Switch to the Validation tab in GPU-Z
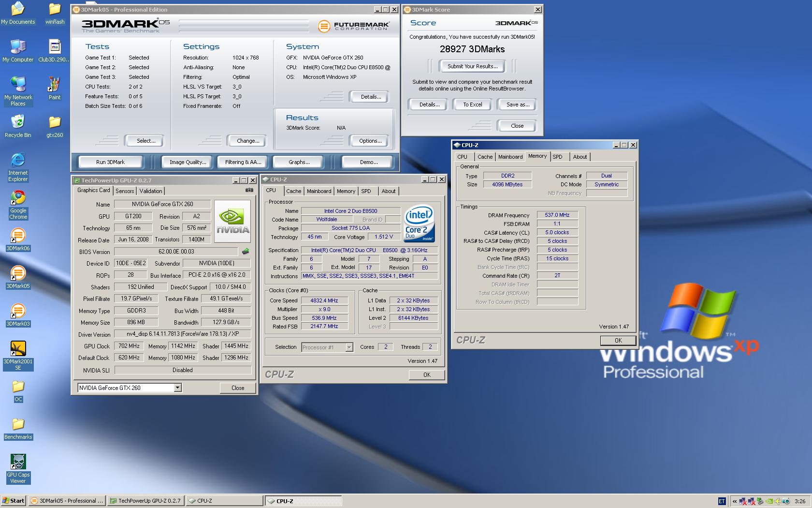This screenshot has height=508, width=812. click(x=151, y=191)
